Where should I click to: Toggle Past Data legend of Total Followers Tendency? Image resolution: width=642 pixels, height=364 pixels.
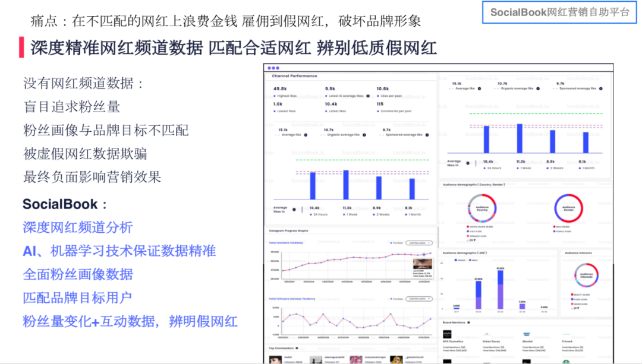click(396, 243)
